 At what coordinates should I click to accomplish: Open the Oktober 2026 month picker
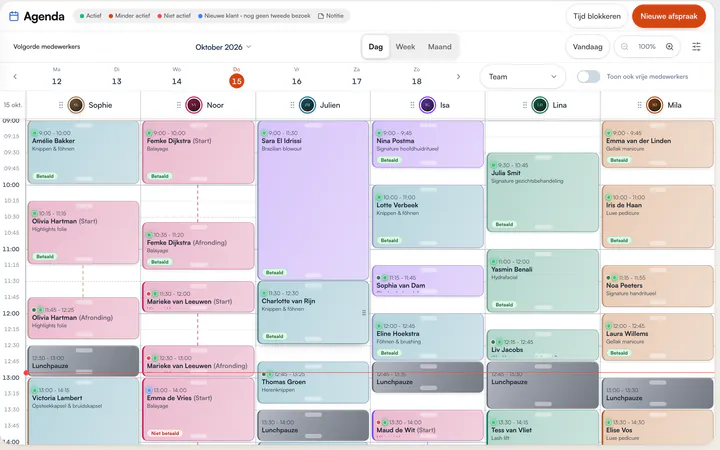coord(223,47)
